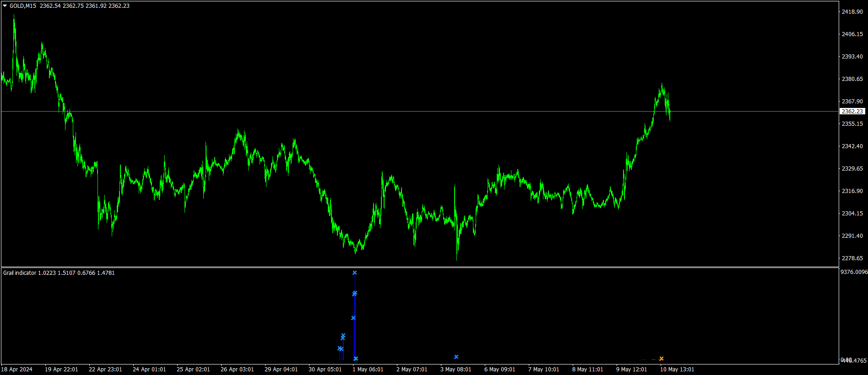Screen dimensions: 868x375
Task: Click the 18 Apr 2024 date label
Action: (17, 370)
